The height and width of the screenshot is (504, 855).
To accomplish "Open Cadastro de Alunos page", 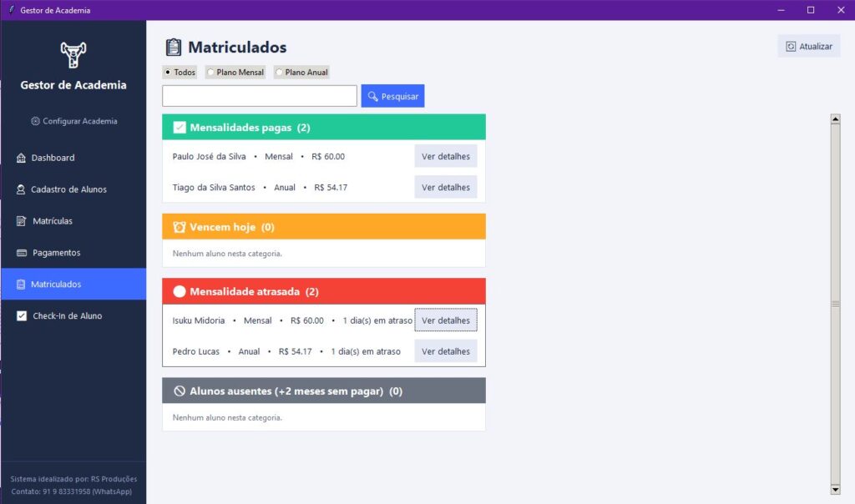I will click(73, 189).
